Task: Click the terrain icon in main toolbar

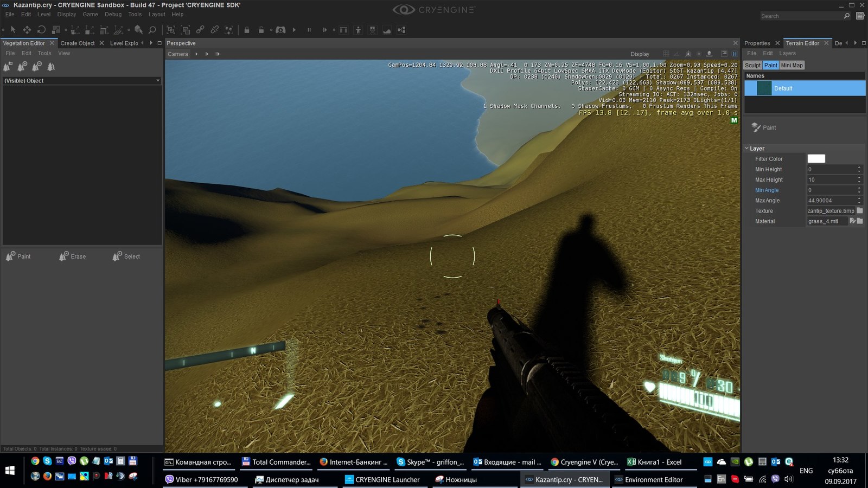Action: (387, 30)
